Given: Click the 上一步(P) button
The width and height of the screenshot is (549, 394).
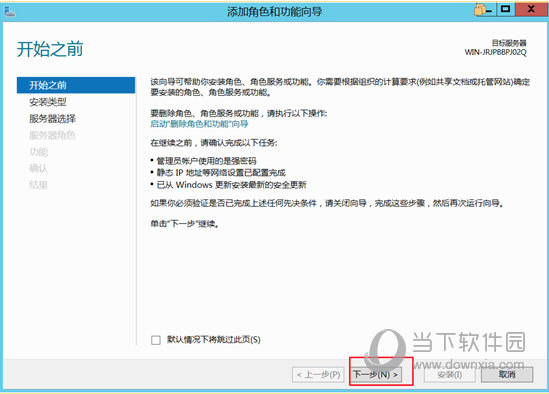Looking at the screenshot, I should point(318,375).
